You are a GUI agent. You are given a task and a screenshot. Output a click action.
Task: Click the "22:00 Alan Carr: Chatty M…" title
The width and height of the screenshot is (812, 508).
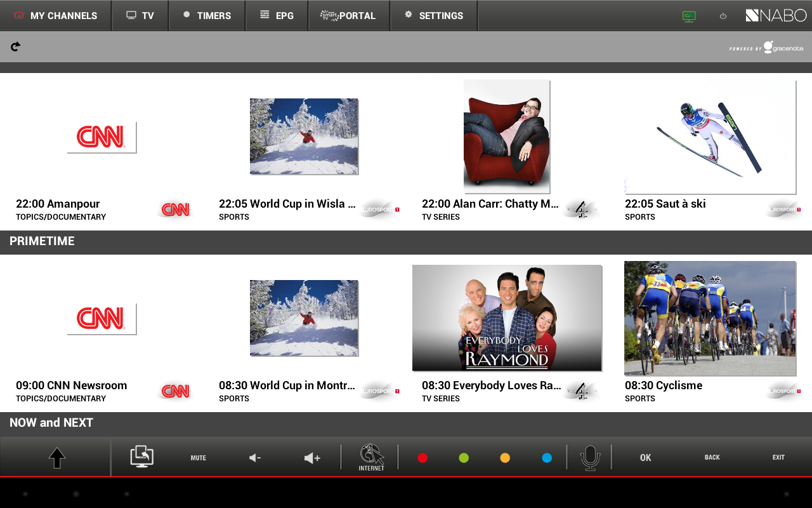click(x=490, y=204)
